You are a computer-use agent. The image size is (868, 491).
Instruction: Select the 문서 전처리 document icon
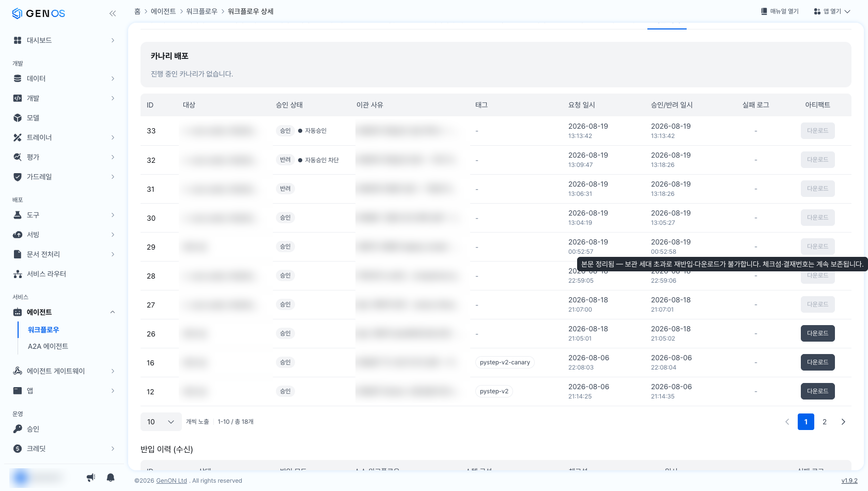coord(18,254)
